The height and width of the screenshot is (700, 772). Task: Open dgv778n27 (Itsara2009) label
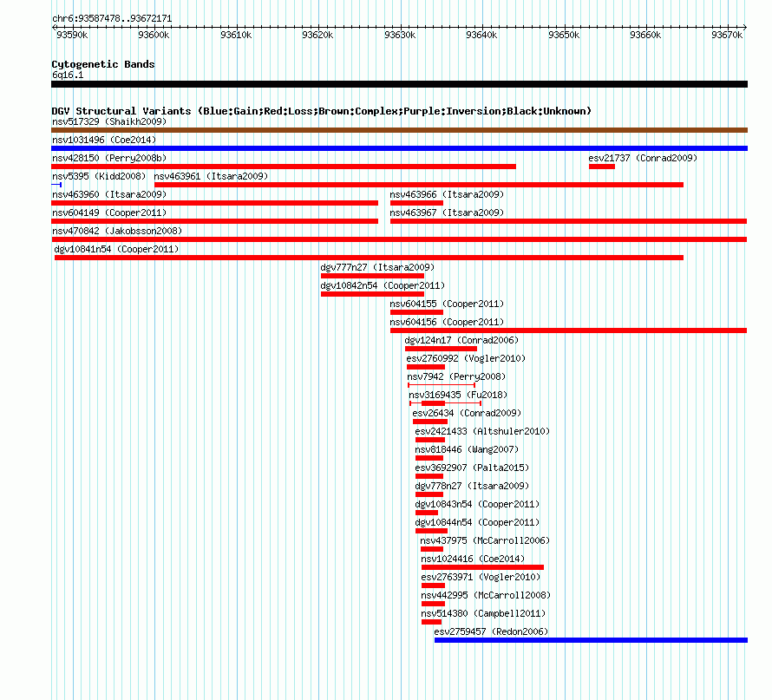(x=472, y=486)
